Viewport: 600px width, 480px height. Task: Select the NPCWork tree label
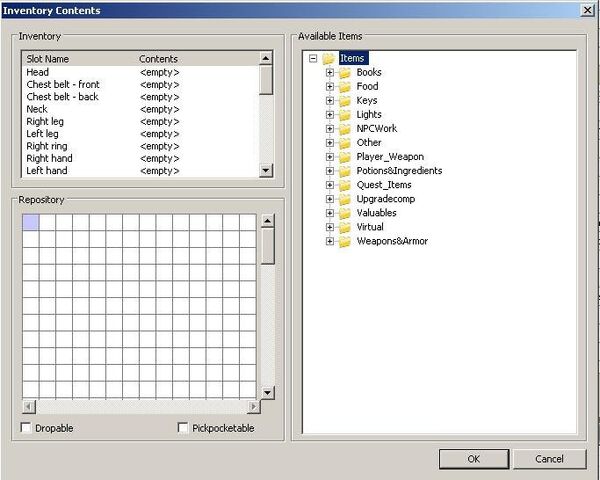[377, 129]
